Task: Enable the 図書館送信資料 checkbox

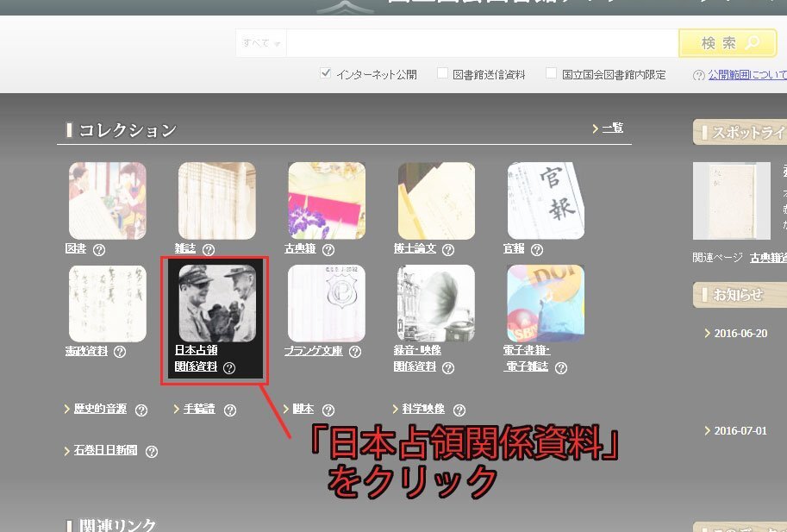Action: (x=442, y=73)
